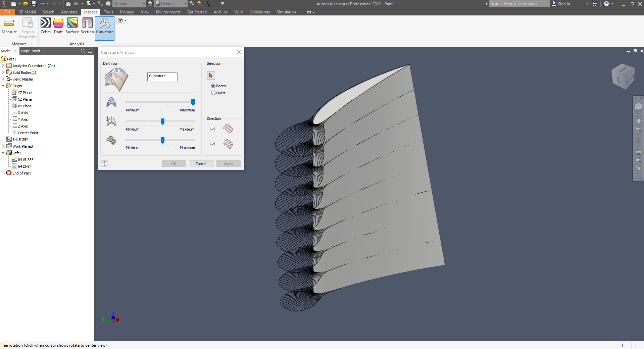Click the top comb density slider handle
The width and height of the screenshot is (644, 349).
coord(193,102)
